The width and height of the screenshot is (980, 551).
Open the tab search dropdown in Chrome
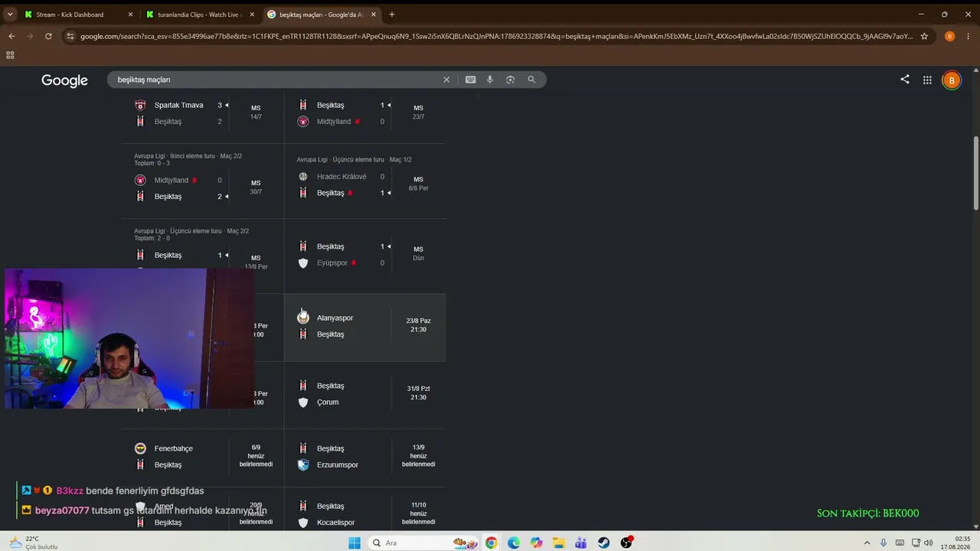coord(10,14)
